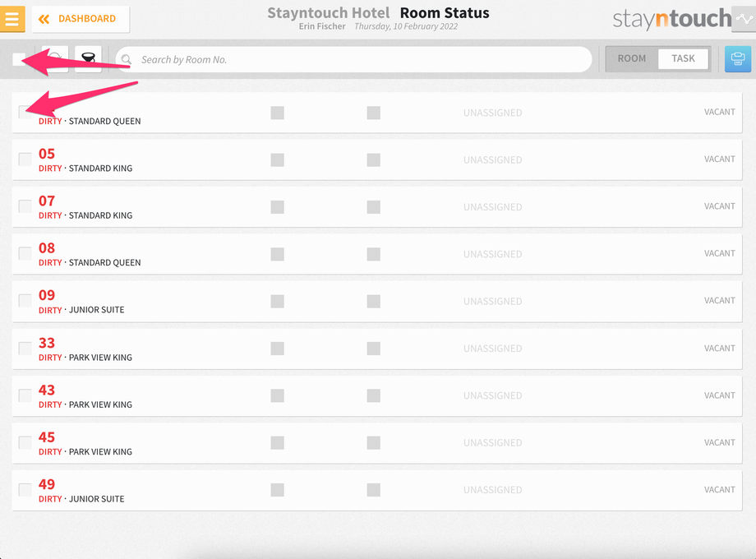Screen dimensions: 756x559
Task: Open room number 09
Action: (47, 295)
